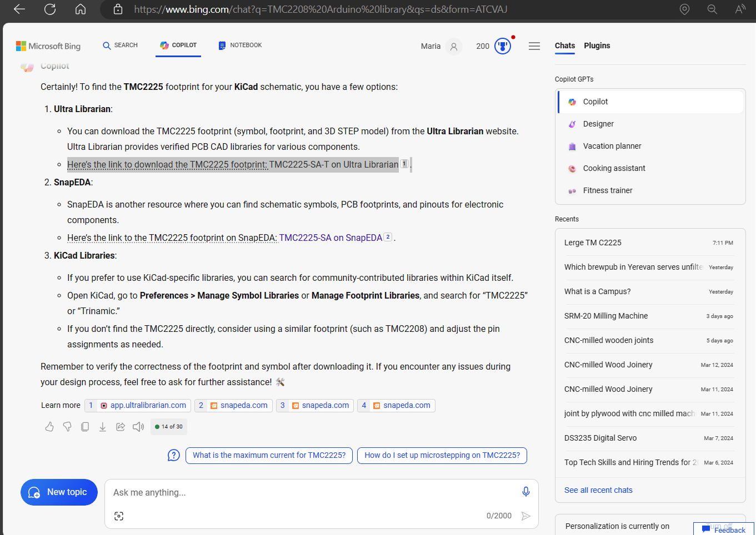Open recent chat 'Lerge TM C2225'

pos(649,243)
